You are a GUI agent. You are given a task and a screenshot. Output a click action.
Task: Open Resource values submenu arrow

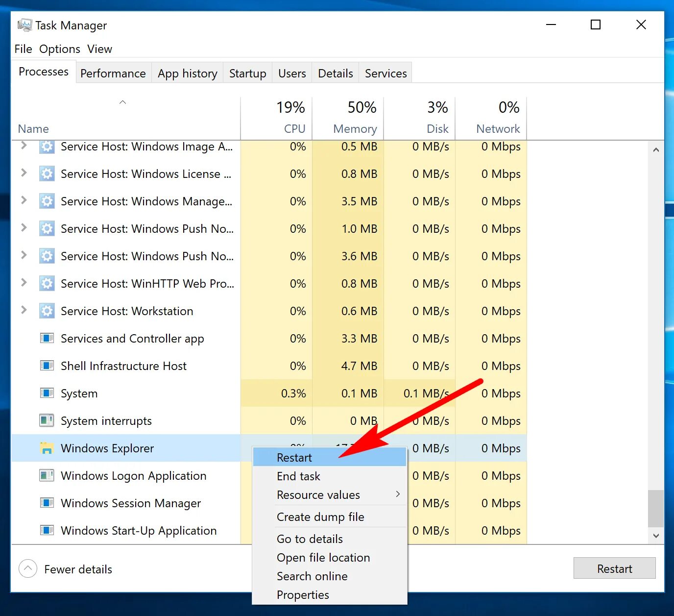[x=398, y=494]
